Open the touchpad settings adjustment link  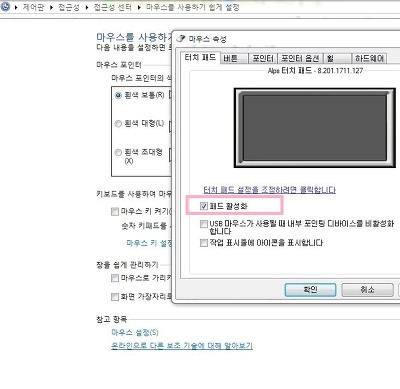[270, 190]
